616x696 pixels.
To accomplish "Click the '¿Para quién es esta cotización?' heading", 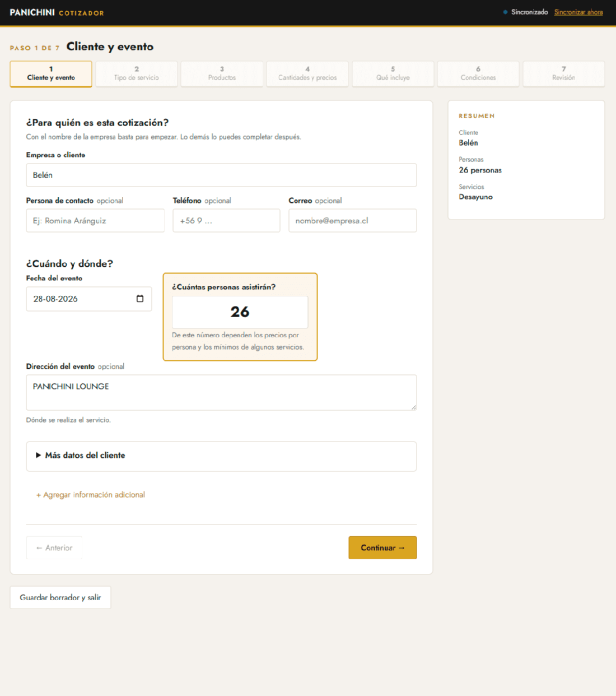I will pos(97,123).
